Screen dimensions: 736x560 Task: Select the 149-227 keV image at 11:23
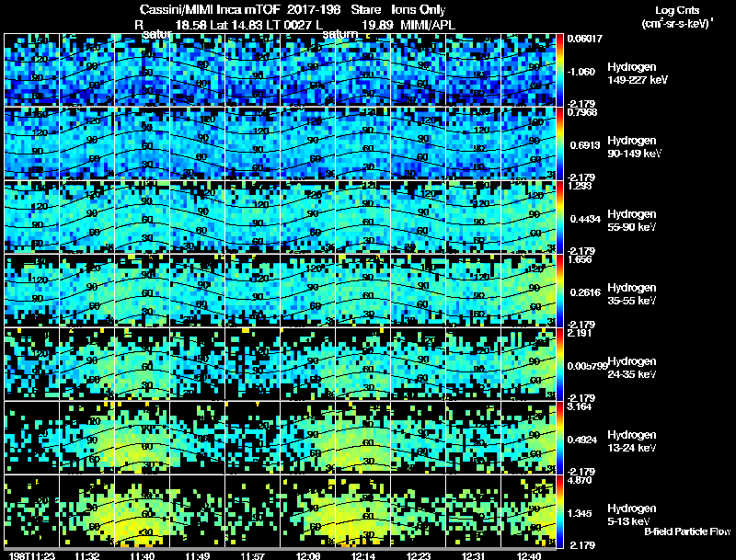click(x=31, y=70)
